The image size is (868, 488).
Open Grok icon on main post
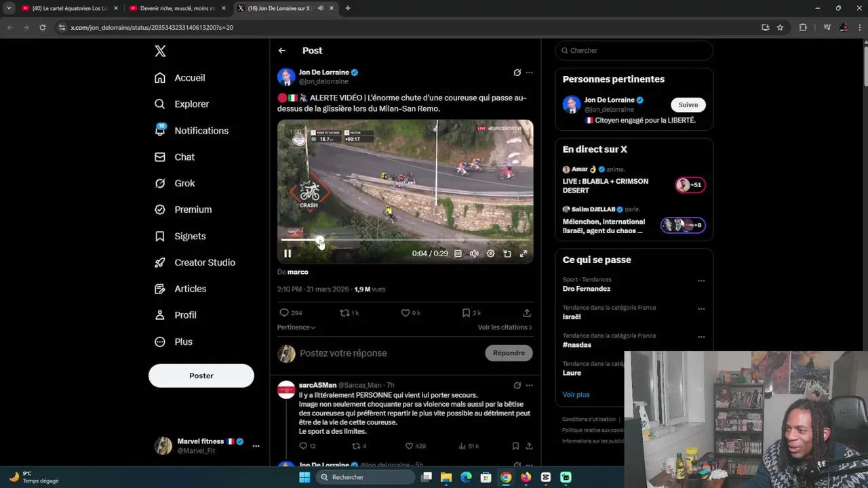(517, 73)
